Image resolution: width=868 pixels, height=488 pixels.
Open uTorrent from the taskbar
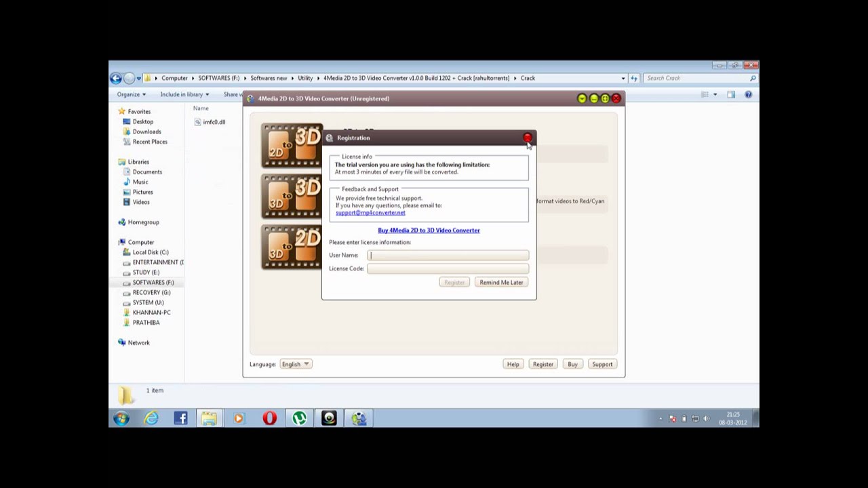(x=299, y=419)
